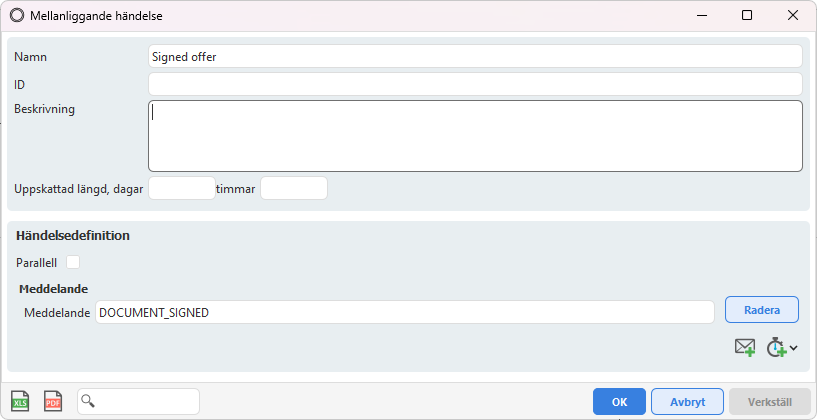Minimize the Mellanliggande händelse dialog
Image resolution: width=817 pixels, height=420 pixels.
pos(701,16)
